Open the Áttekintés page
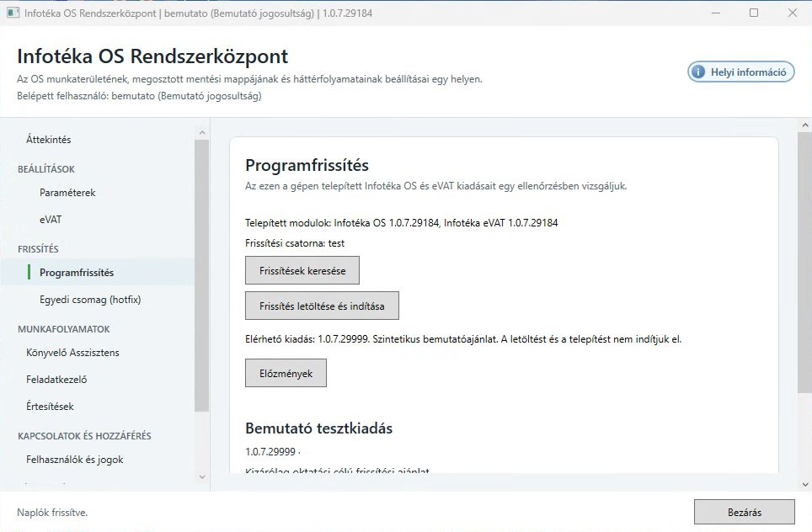Image resolution: width=812 pixels, height=532 pixels. pyautogui.click(x=49, y=139)
